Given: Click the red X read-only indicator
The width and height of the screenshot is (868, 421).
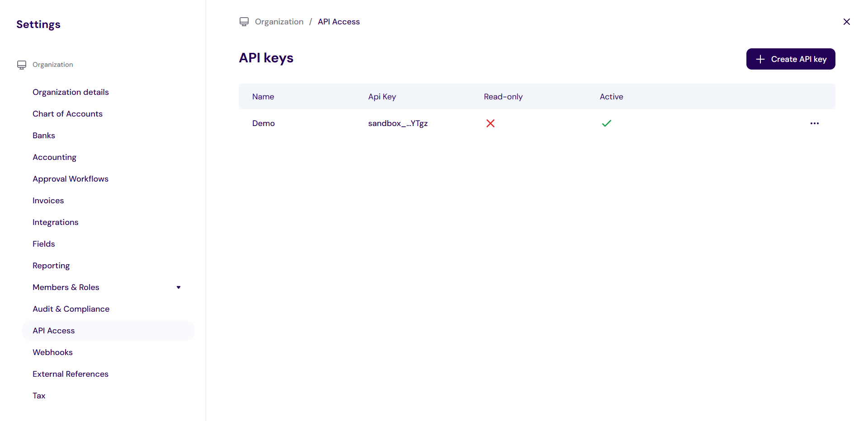Looking at the screenshot, I should click(490, 123).
